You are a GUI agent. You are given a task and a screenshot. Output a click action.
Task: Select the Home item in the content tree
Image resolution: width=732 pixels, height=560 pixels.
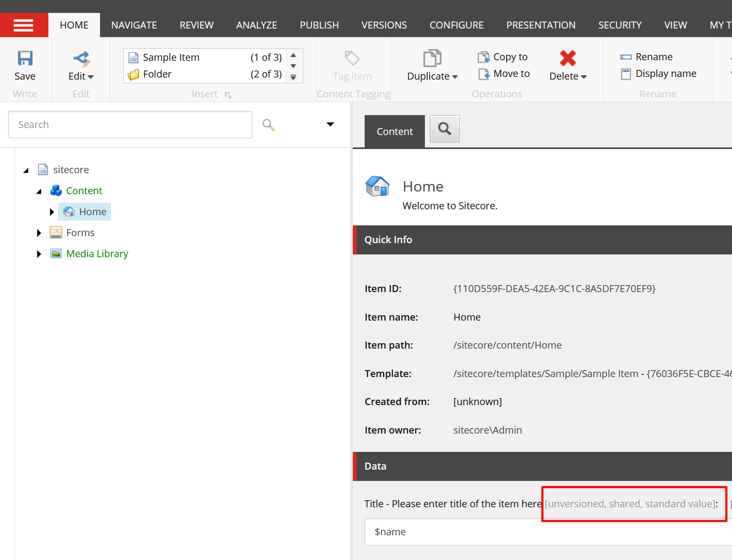pyautogui.click(x=92, y=211)
